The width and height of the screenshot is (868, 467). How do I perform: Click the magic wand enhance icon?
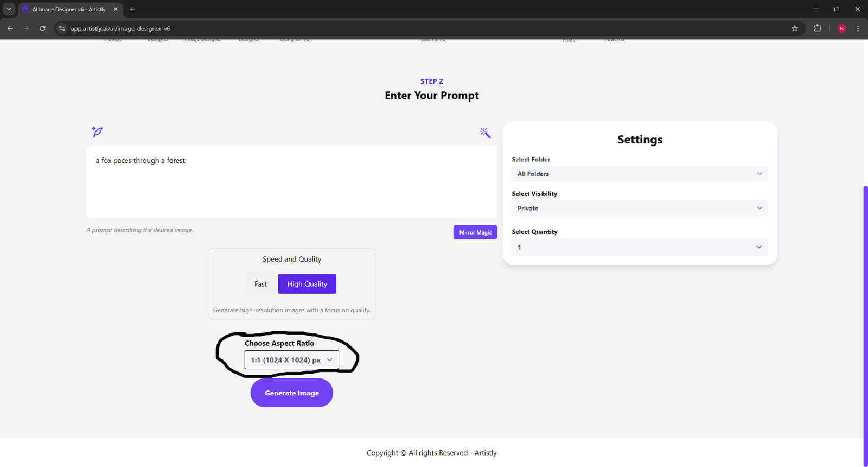click(x=485, y=132)
